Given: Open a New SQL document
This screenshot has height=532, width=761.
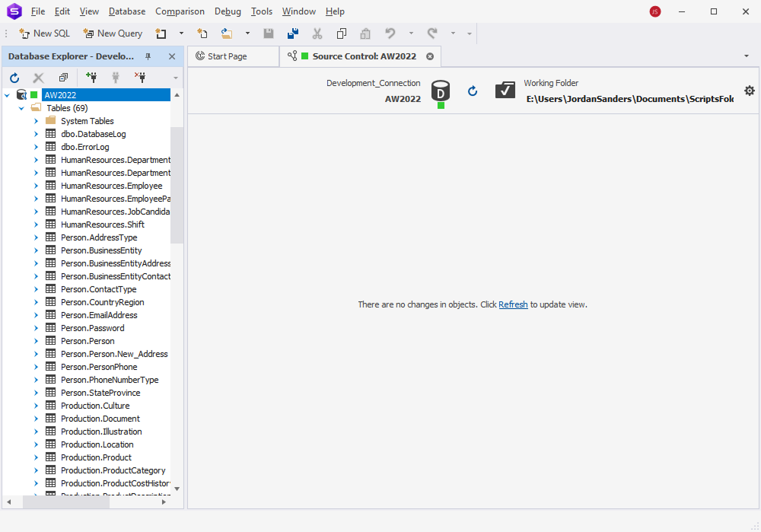Looking at the screenshot, I should (x=43, y=33).
